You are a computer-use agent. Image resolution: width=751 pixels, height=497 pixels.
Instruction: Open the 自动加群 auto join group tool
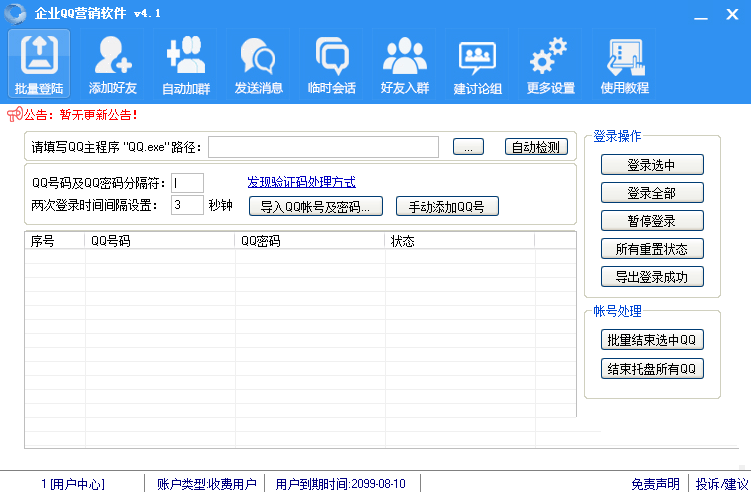pos(185,64)
